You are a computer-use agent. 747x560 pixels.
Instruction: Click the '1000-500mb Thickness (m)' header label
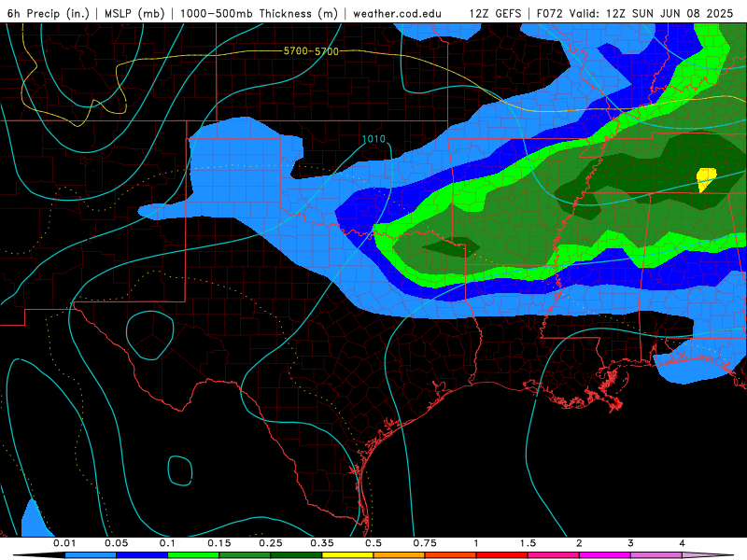coord(259,13)
